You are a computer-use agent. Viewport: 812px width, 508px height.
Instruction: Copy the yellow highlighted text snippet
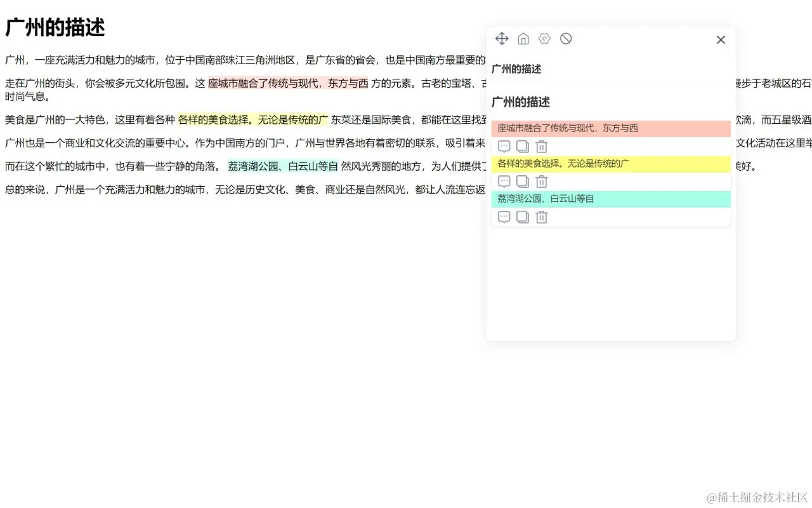point(522,182)
